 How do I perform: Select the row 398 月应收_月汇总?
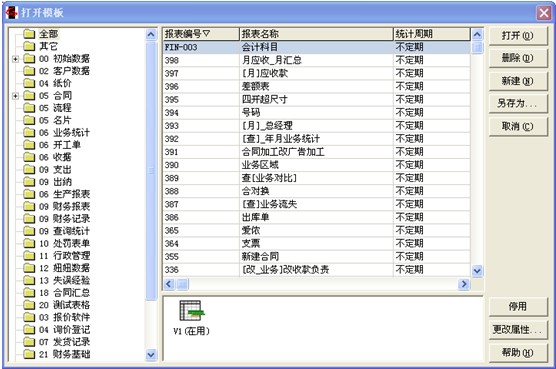click(x=316, y=60)
